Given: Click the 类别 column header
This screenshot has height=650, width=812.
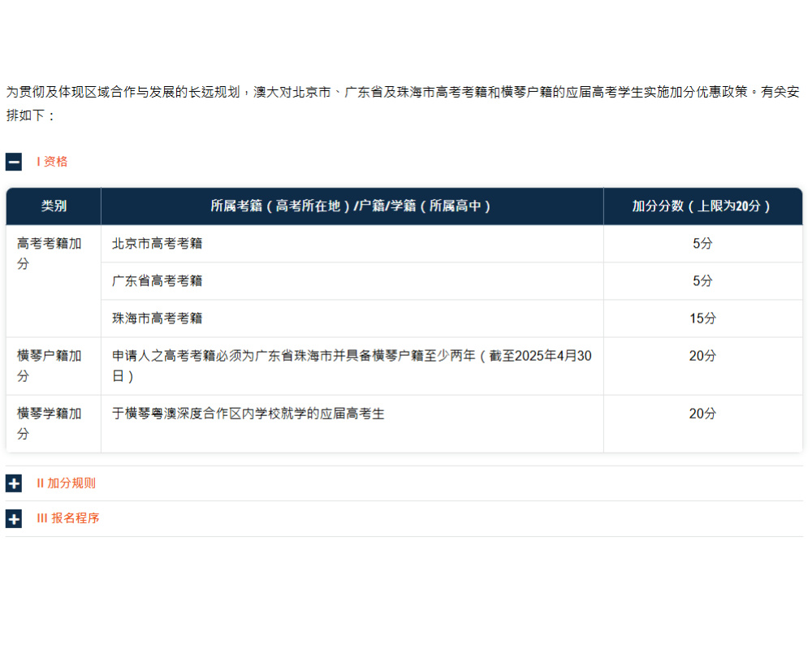Looking at the screenshot, I should click(54, 206).
